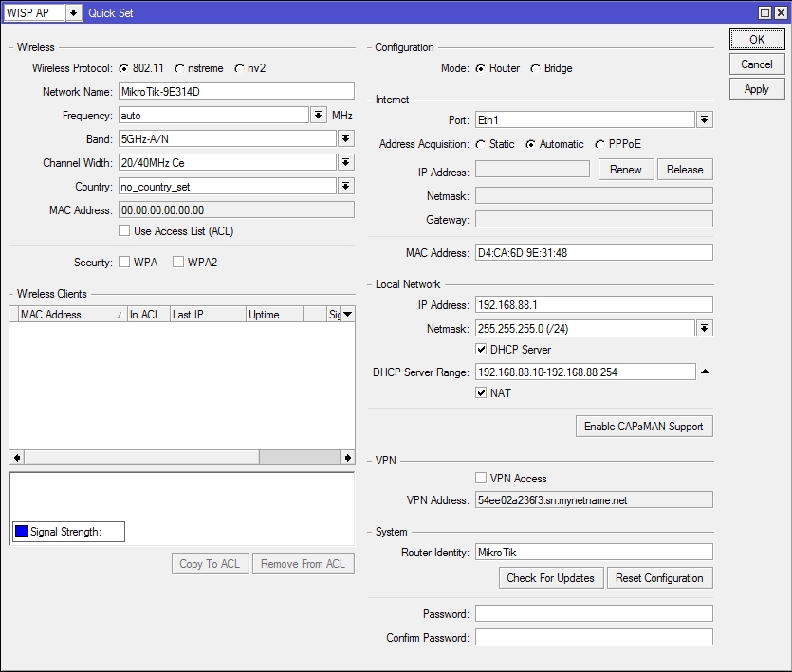Choose Bridge configuration mode
The height and width of the screenshot is (672, 792).
536,68
